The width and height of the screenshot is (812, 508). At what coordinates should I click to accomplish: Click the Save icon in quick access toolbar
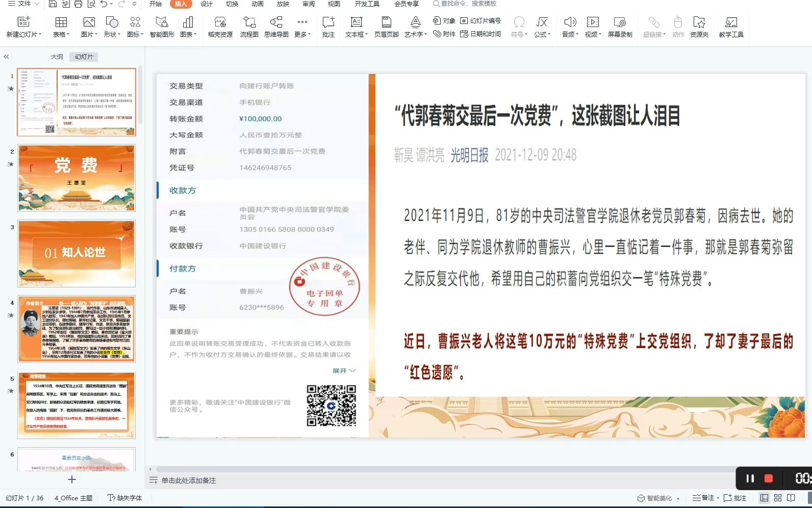pyautogui.click(x=53, y=4)
